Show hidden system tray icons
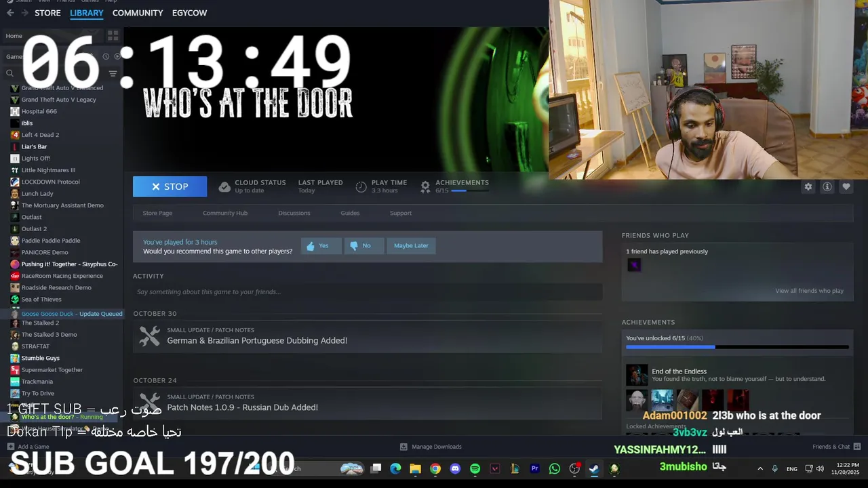The width and height of the screenshot is (868, 488). click(760, 468)
